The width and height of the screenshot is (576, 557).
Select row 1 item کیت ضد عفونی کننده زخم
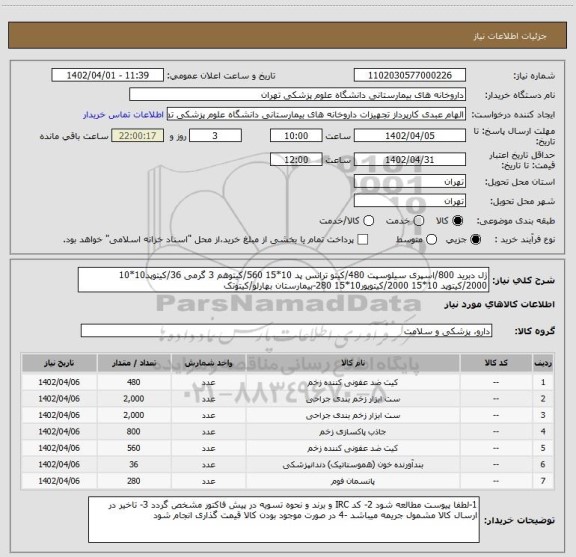tap(353, 382)
